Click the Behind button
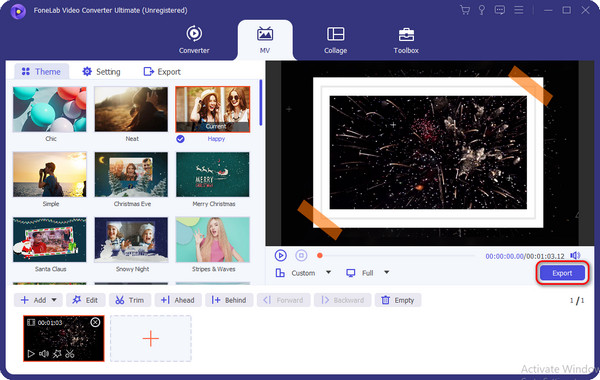The image size is (600, 380). pyautogui.click(x=229, y=300)
